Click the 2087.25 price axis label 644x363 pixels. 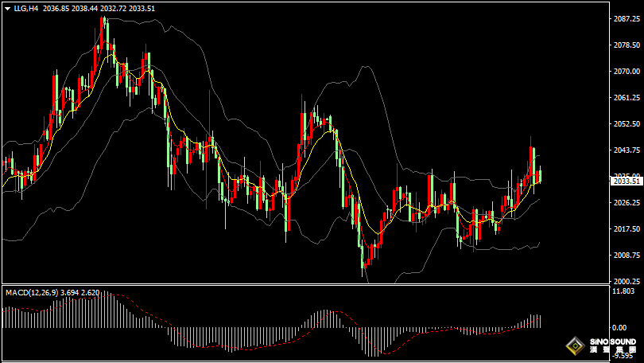point(627,19)
